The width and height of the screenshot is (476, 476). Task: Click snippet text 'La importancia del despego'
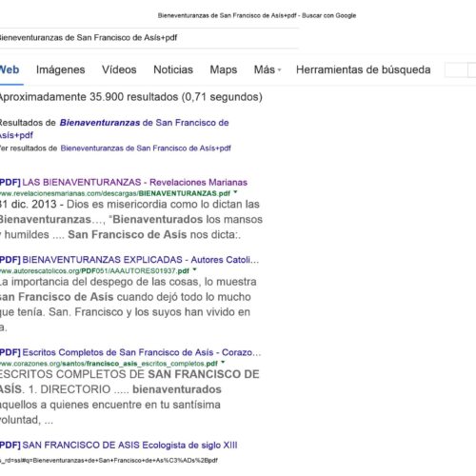tap(67, 282)
